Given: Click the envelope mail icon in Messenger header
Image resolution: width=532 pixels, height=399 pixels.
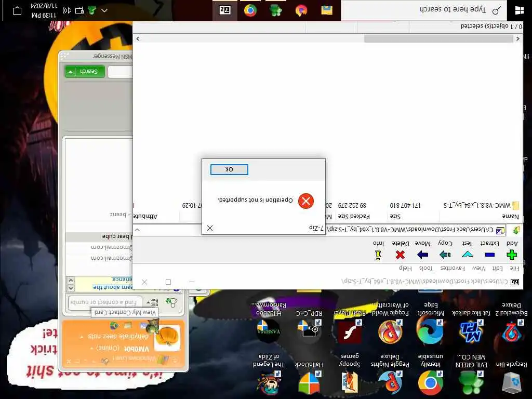Looking at the screenshot, I should (x=144, y=326).
